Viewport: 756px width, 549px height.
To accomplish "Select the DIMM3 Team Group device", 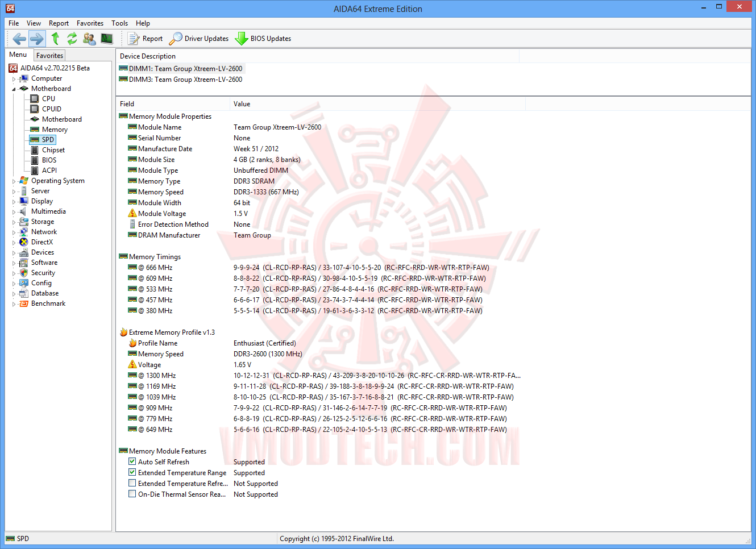I will point(181,80).
